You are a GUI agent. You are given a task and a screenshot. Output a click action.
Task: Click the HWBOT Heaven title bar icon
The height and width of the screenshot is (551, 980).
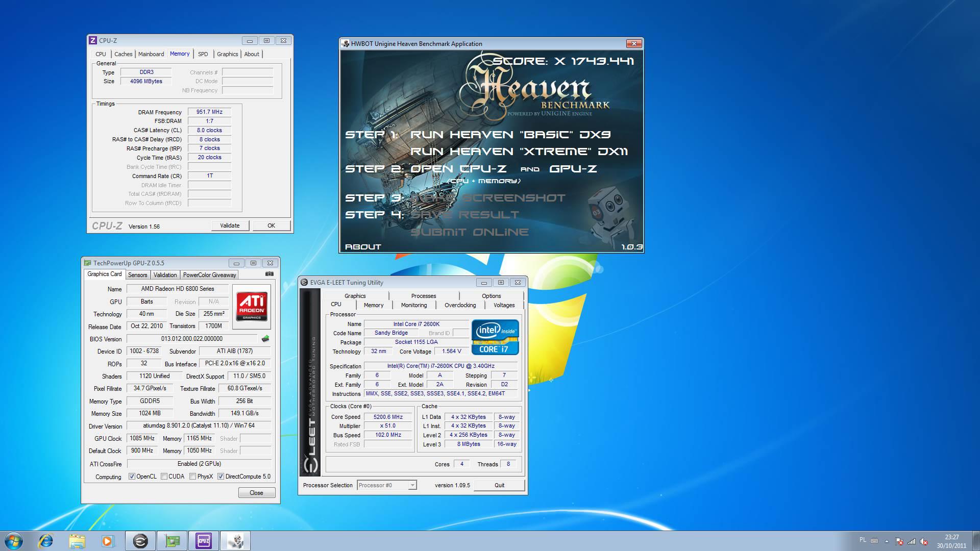point(346,44)
